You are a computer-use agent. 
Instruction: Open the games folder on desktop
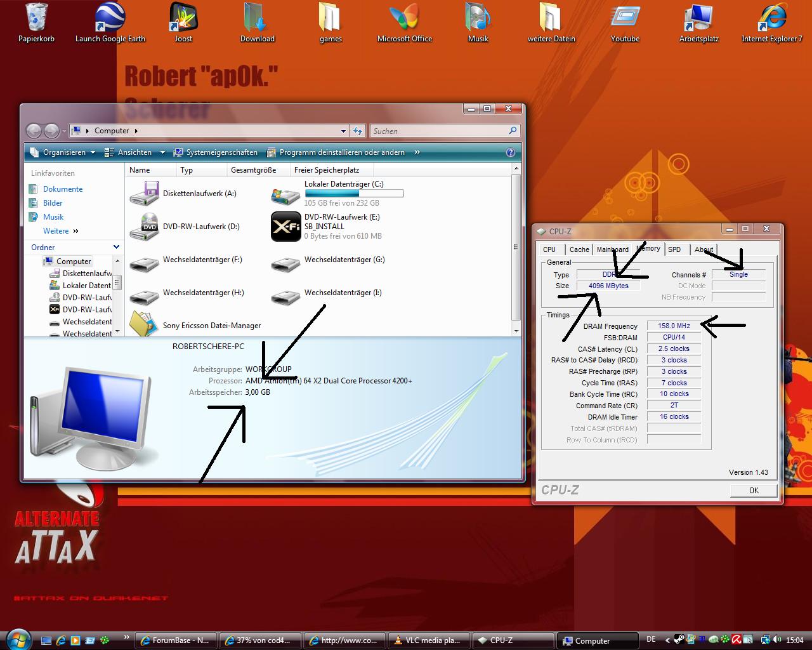(x=331, y=22)
